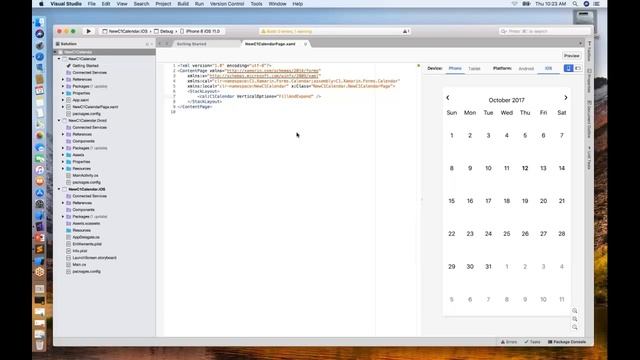Expand Assets folder in Droid project

[63, 155]
